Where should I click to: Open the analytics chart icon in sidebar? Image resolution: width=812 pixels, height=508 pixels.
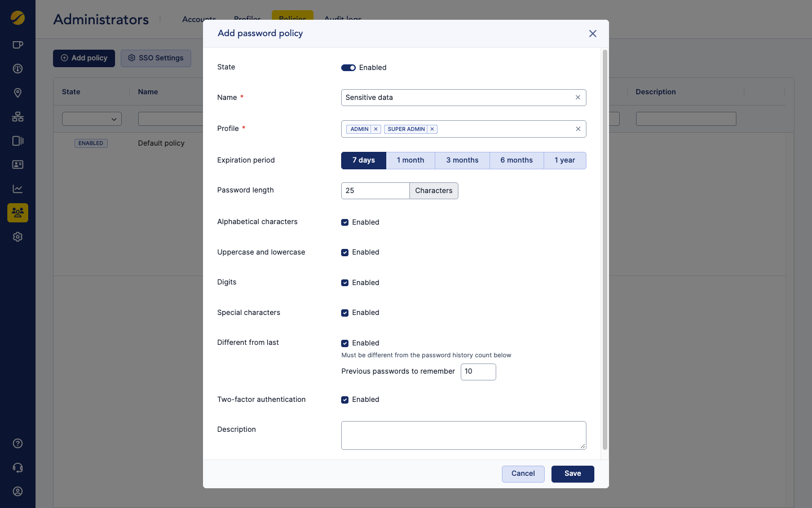[x=17, y=189]
